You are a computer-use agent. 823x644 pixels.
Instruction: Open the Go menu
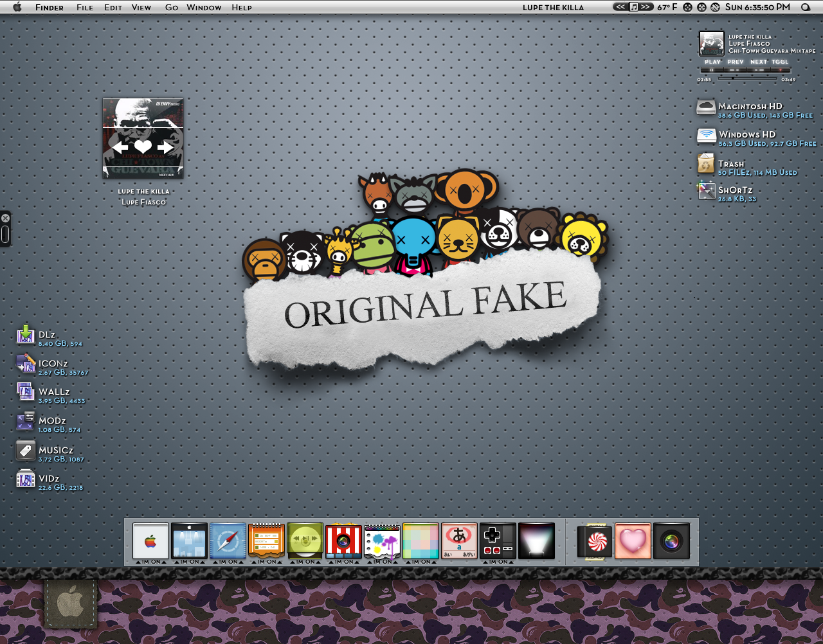(x=172, y=7)
